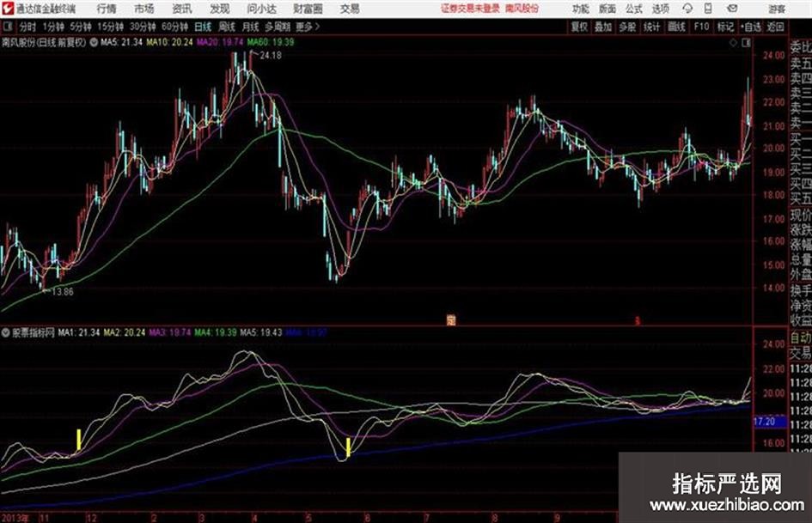Expand main chart indicator dropdown

94,42
